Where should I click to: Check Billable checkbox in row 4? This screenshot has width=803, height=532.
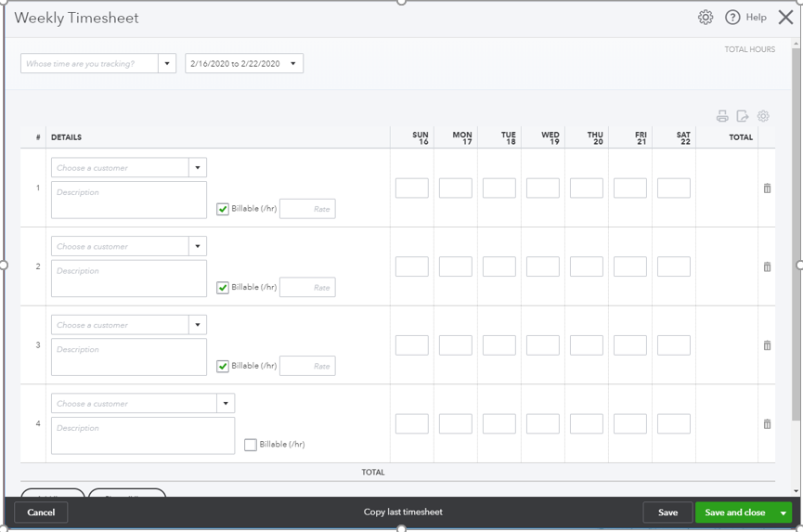[x=251, y=445]
